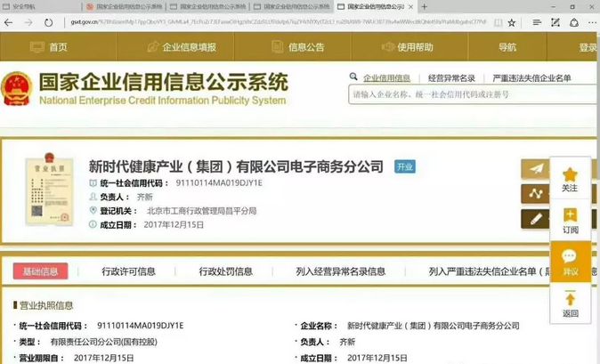Switch to second 国家企业信用信息公示系统 tab

(x=208, y=7)
